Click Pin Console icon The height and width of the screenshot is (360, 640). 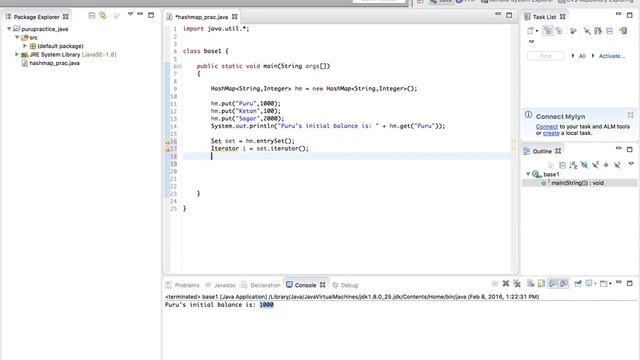click(x=578, y=284)
